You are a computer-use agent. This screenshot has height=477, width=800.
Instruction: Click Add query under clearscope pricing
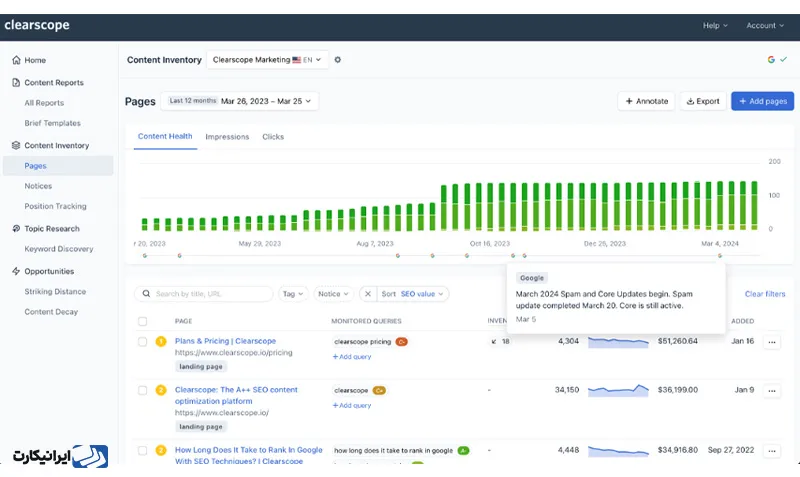pos(352,357)
